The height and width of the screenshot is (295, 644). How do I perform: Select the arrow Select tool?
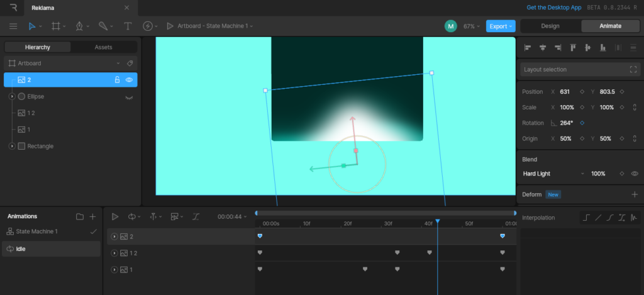[x=32, y=26]
